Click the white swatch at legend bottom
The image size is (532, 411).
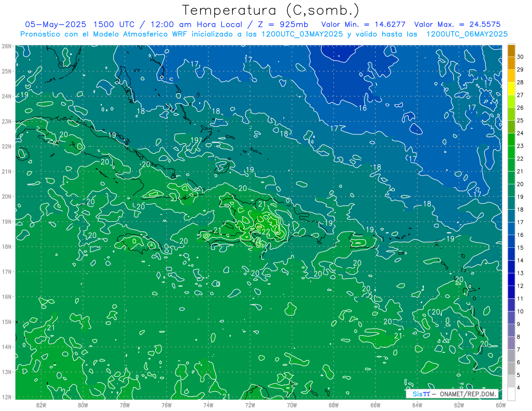pyautogui.click(x=511, y=394)
